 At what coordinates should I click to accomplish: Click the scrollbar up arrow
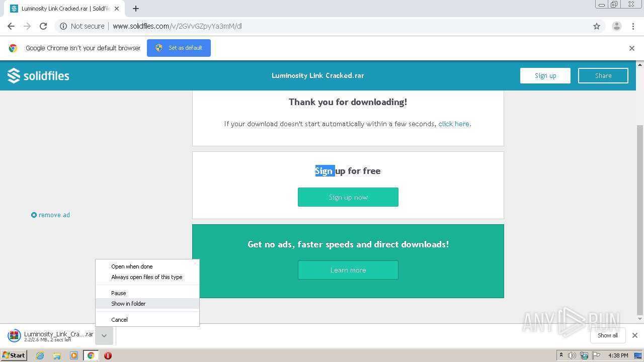640,64
